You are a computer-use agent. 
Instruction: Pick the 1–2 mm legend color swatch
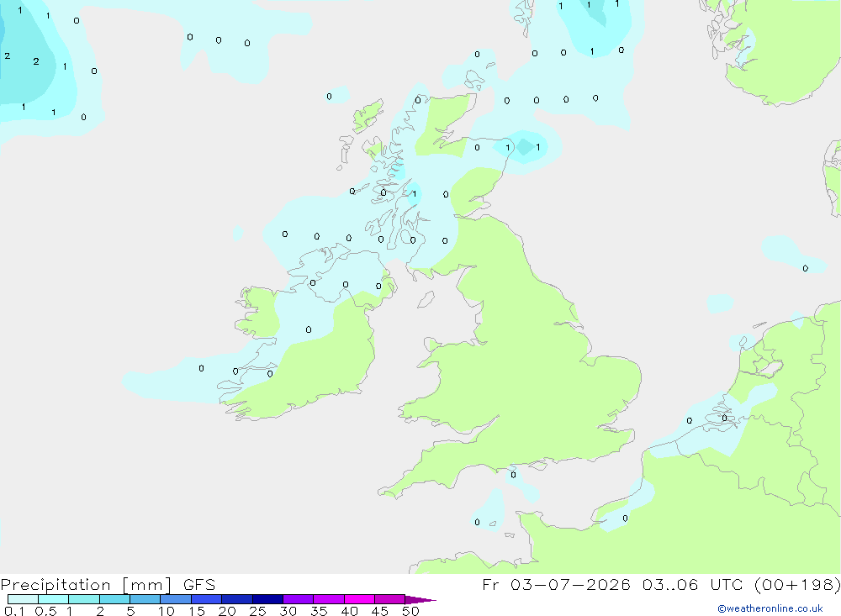[x=84, y=599]
